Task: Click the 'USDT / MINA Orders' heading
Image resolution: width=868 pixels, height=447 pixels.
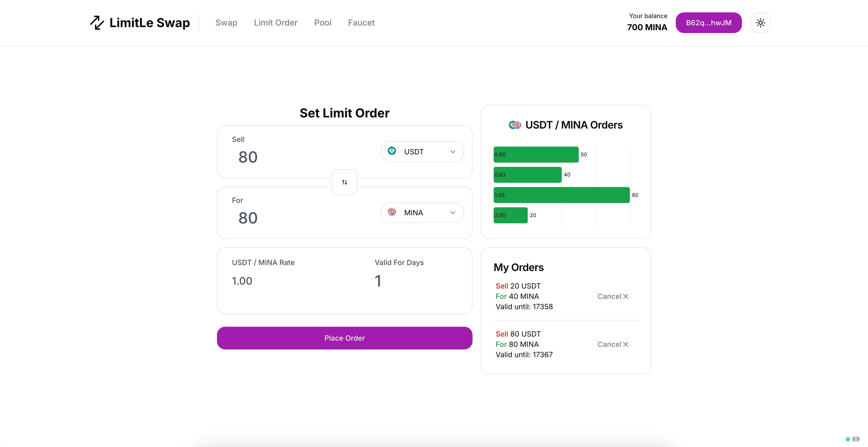Action: tap(574, 125)
